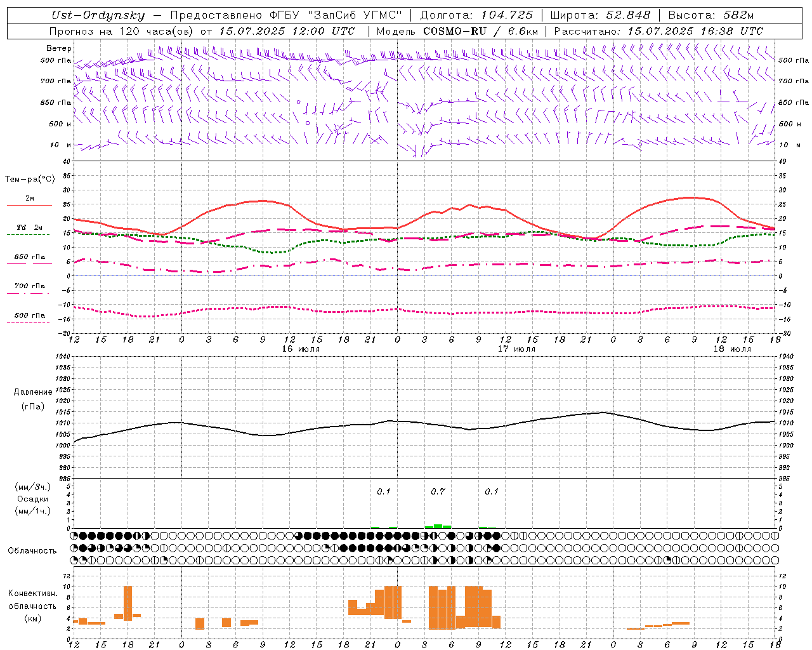Viewport: 812px width, 650px height.
Task: Click the 16 июля date label
Action: point(301,349)
